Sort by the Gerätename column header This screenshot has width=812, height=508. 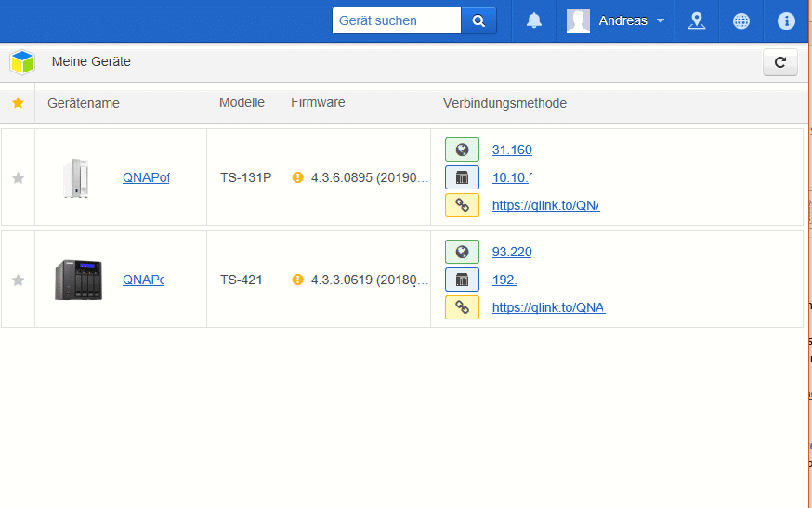84,103
